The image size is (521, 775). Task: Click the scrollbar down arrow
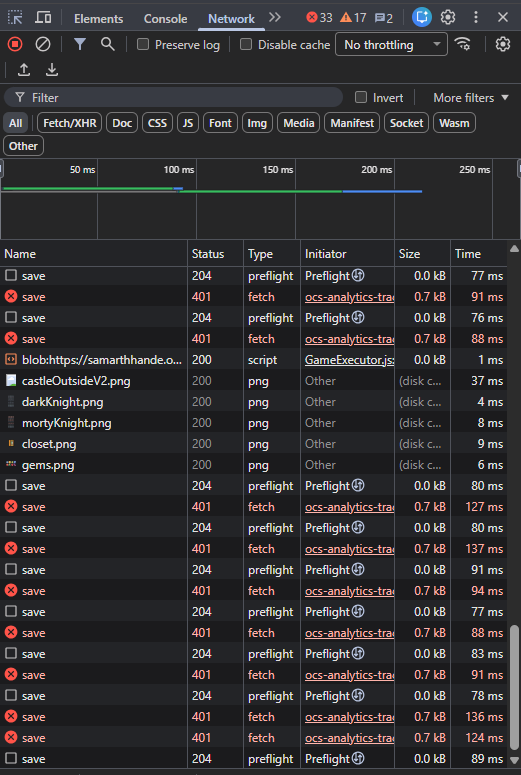tap(514, 760)
